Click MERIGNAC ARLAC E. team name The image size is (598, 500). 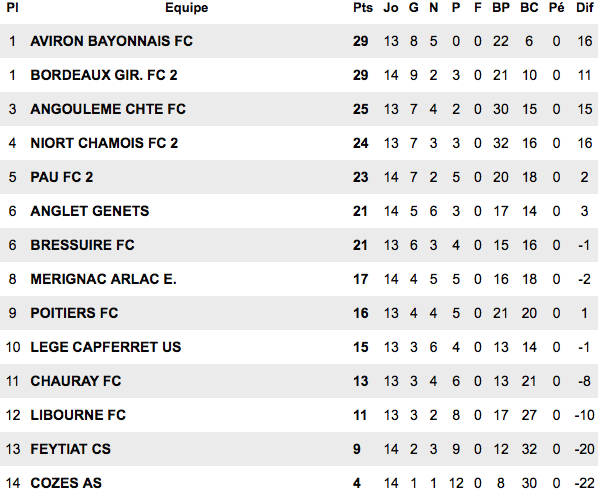[x=103, y=279]
